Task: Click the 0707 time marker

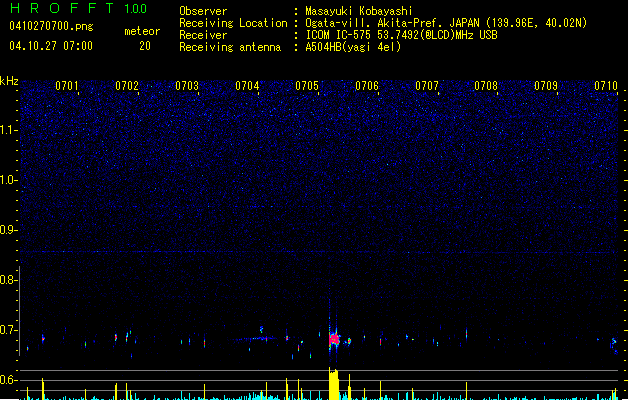Action: (x=427, y=86)
